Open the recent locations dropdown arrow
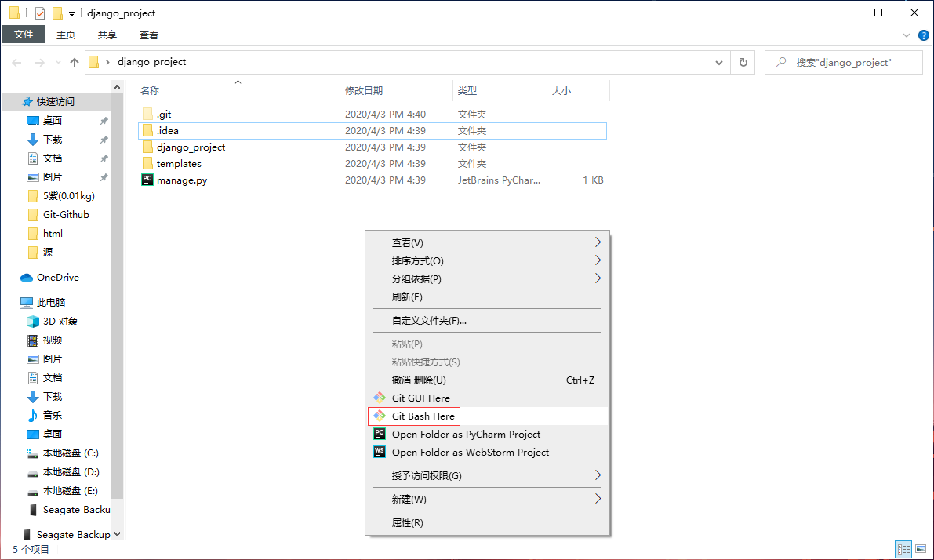The height and width of the screenshot is (560, 934). point(58,62)
